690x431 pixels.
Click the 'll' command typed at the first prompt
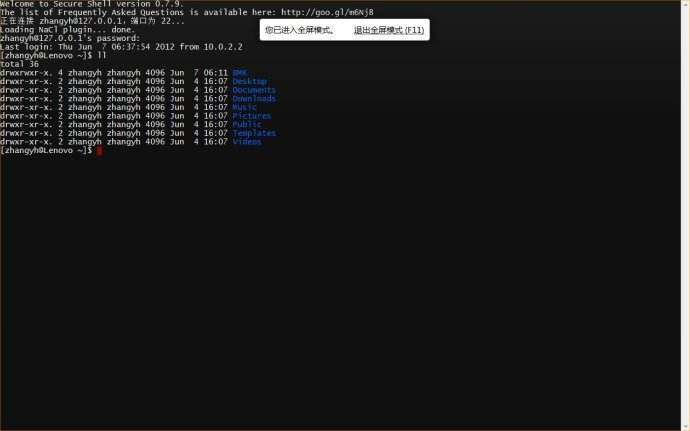(x=102, y=55)
